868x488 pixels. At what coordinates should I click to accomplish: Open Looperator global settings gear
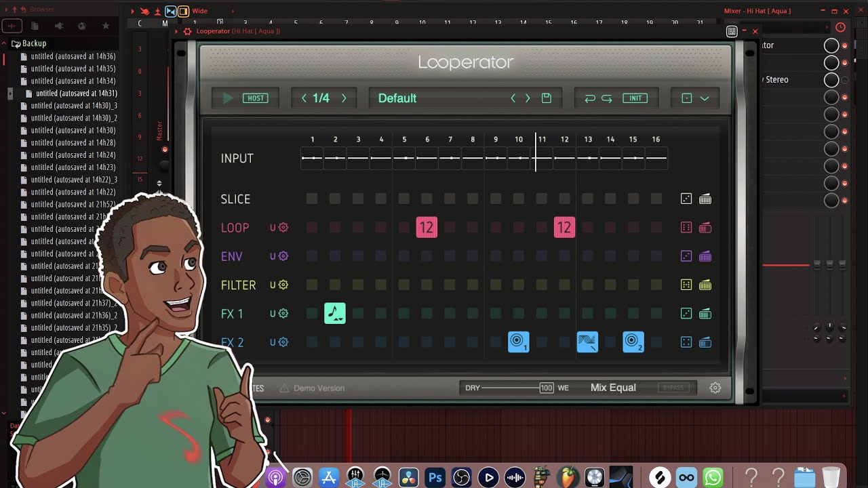(715, 388)
